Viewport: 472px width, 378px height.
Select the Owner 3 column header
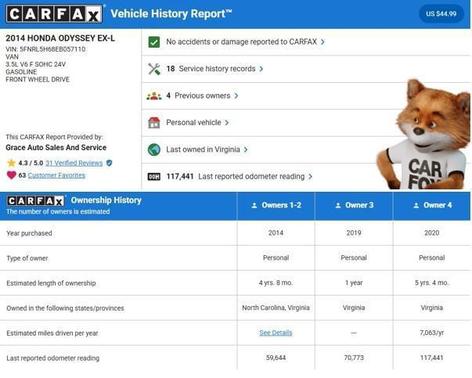[354, 205]
